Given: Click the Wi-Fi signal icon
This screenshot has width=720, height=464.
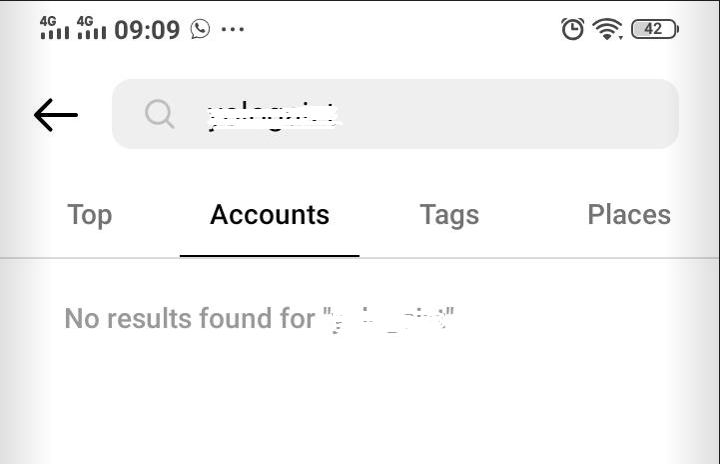Looking at the screenshot, I should pyautogui.click(x=607, y=29).
